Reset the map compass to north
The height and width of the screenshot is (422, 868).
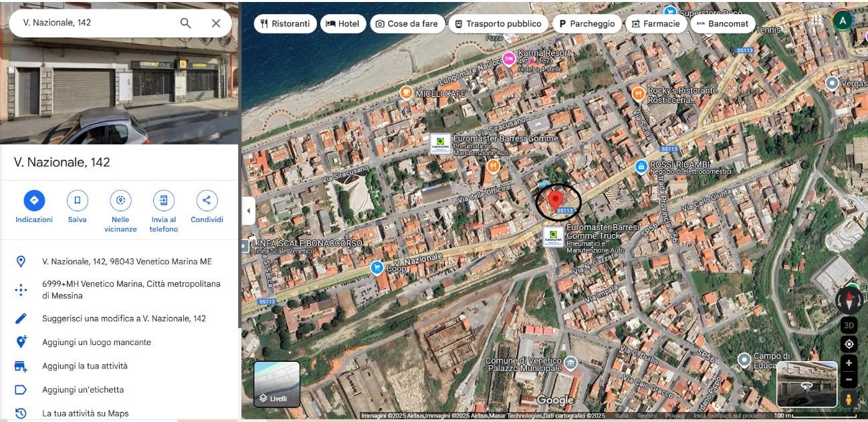(x=849, y=300)
